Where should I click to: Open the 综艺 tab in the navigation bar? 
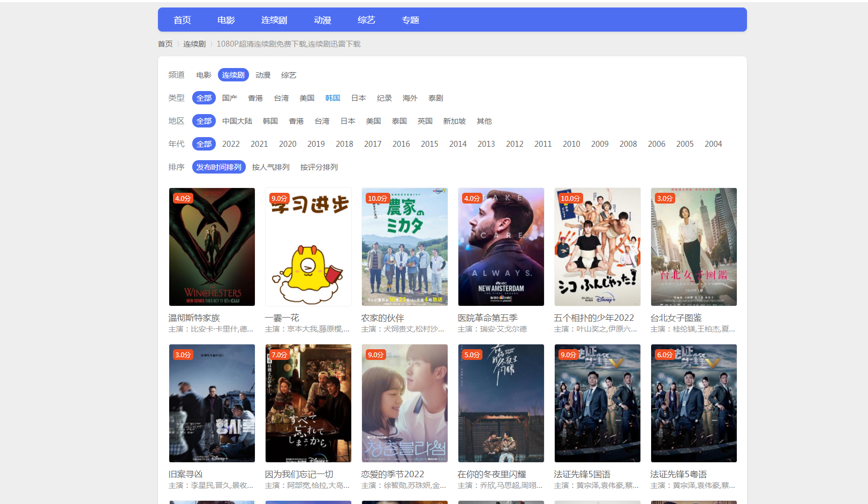[366, 20]
